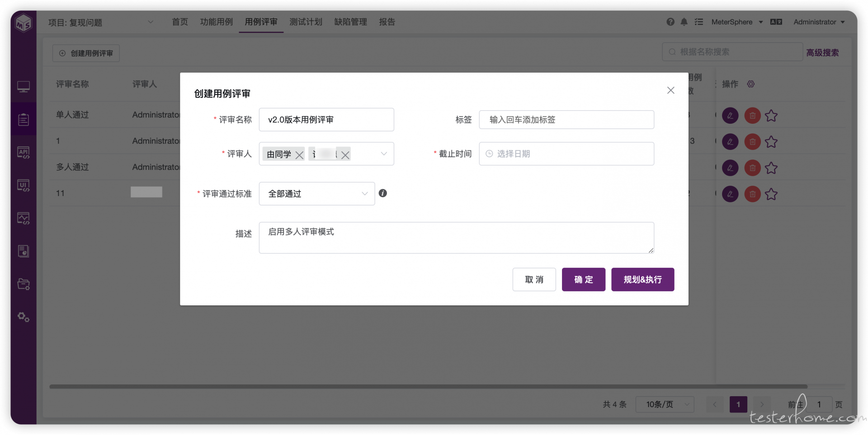Viewport: 868px width, 435px height.
Task: Open the workstation monitor sidebar icon
Action: 24,86
